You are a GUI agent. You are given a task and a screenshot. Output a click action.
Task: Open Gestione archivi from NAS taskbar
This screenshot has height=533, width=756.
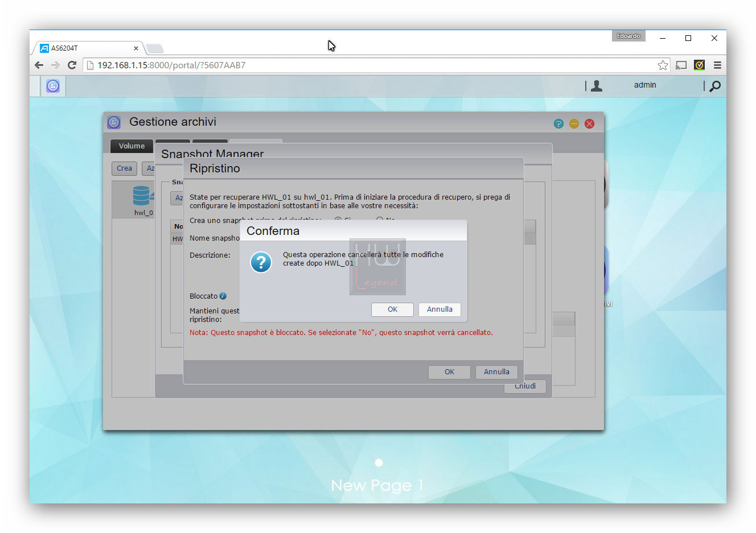coord(53,86)
